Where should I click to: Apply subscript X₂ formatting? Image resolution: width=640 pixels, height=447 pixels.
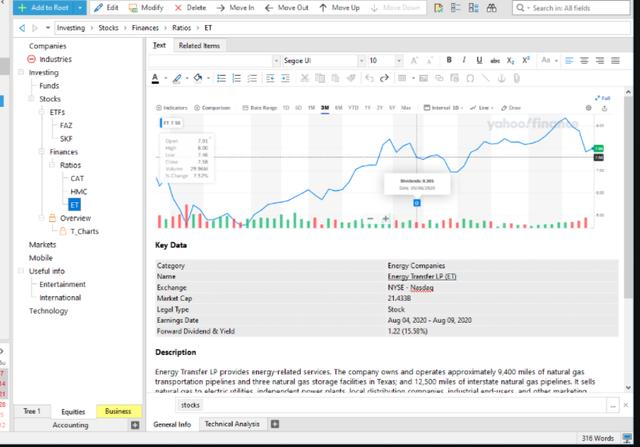click(510, 61)
